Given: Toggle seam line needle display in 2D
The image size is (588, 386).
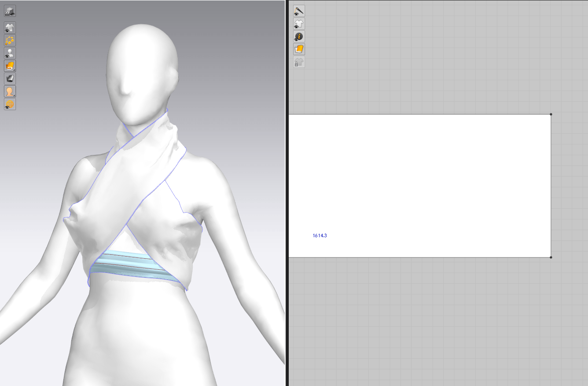Looking at the screenshot, I should pyautogui.click(x=299, y=11).
